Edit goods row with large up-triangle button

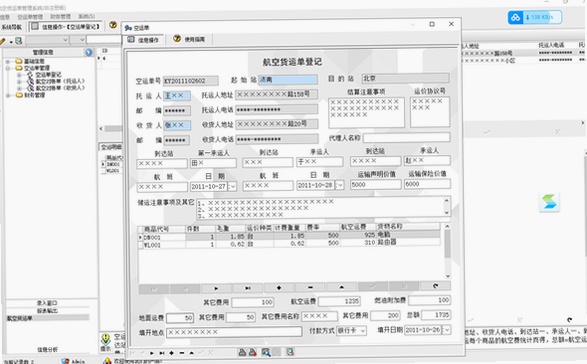(x=341, y=287)
